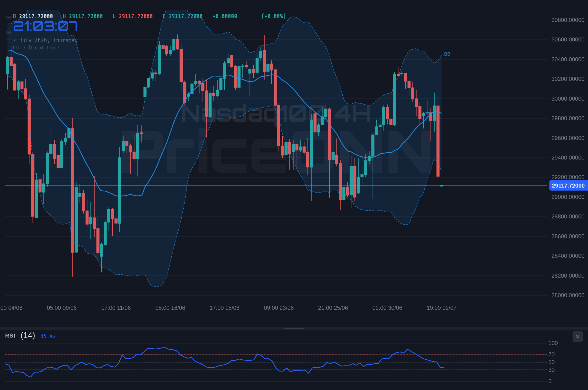Toggle the eye icon next to the clock
Viewport: 588px width, 390px height.
(8, 32)
